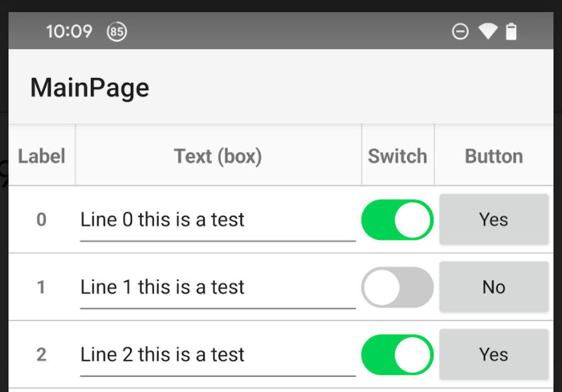562x392 pixels.
Task: Click the 'Label' column header
Action: click(41, 156)
